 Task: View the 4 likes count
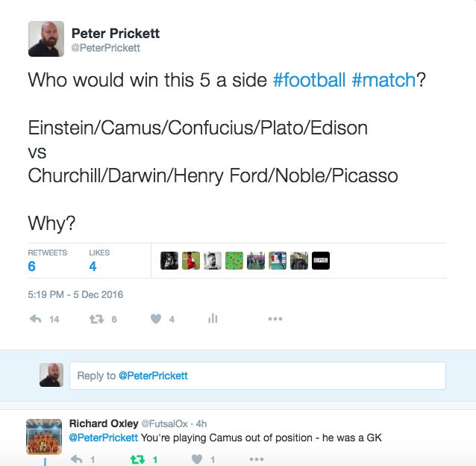pos(93,267)
